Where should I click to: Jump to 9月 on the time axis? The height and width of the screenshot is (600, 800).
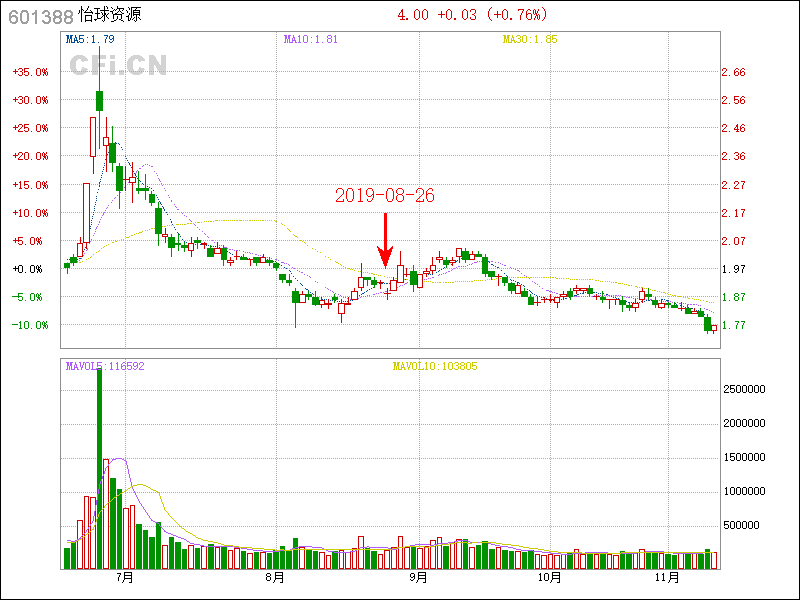click(418, 578)
